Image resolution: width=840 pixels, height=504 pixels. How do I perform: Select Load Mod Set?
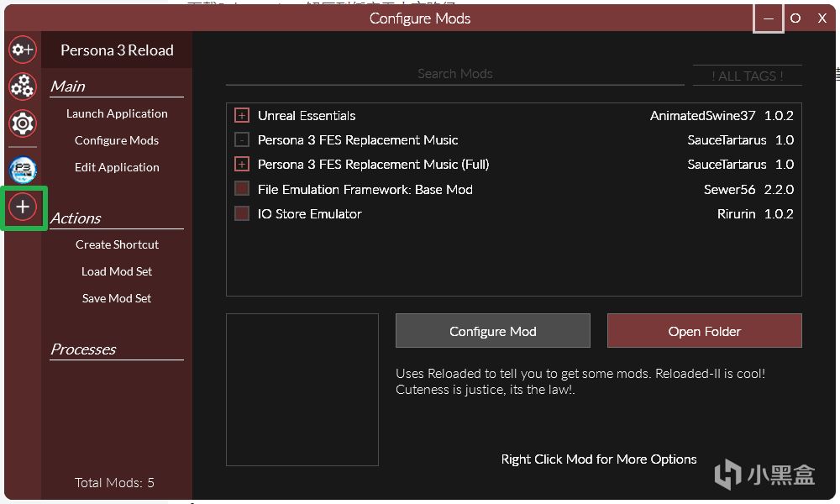coord(117,271)
